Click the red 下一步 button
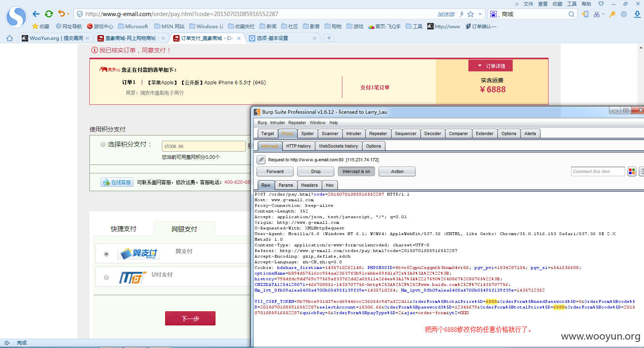The width and height of the screenshot is (644, 348). 190,319
